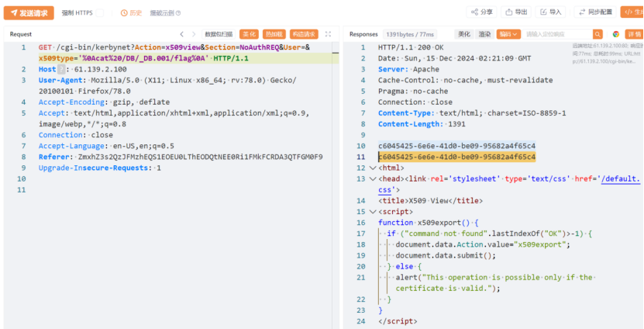Screen dimensions: 644x329
Task: Click the orange search magnifier icon
Action: [x=598, y=34]
